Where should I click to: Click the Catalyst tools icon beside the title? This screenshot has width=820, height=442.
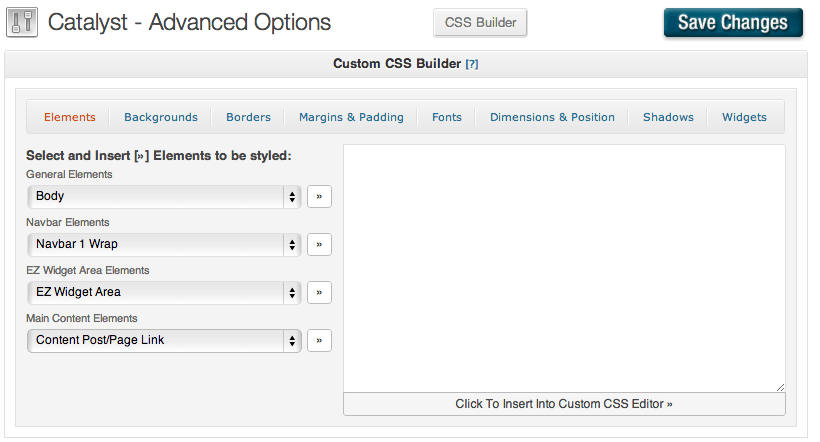point(22,22)
